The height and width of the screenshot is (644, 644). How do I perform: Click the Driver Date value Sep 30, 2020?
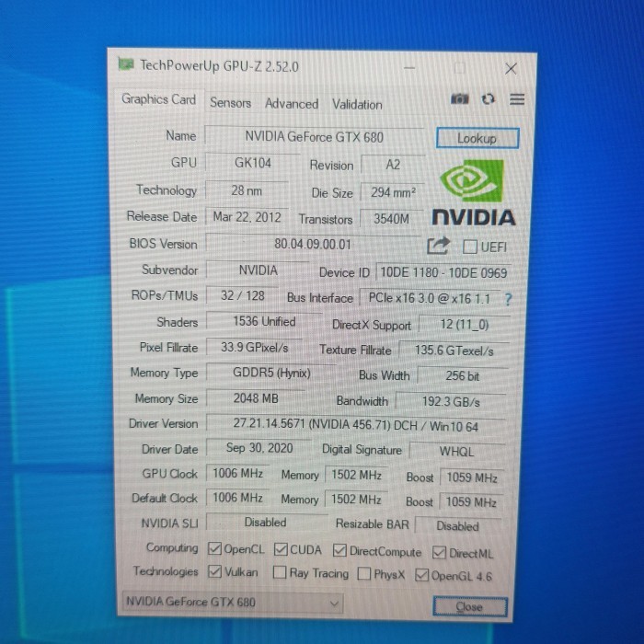click(259, 448)
